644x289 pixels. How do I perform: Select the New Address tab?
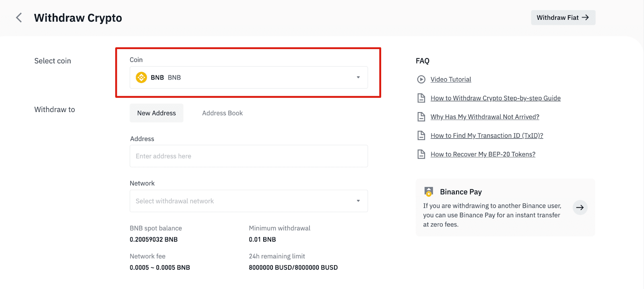tap(157, 113)
